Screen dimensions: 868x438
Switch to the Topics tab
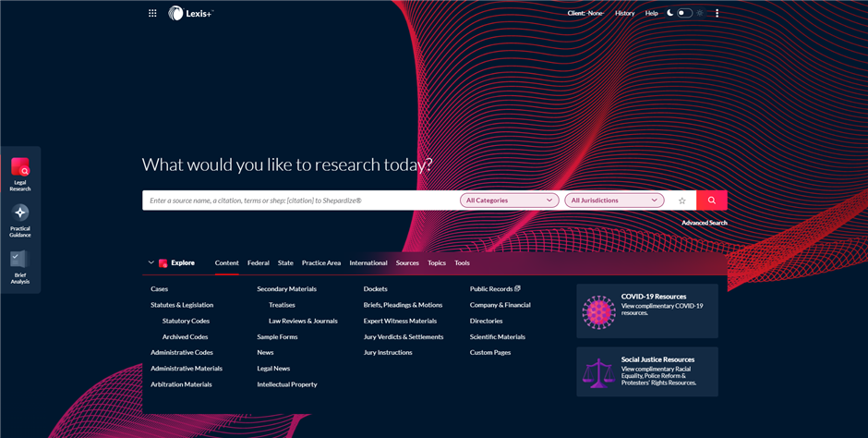[x=437, y=263]
